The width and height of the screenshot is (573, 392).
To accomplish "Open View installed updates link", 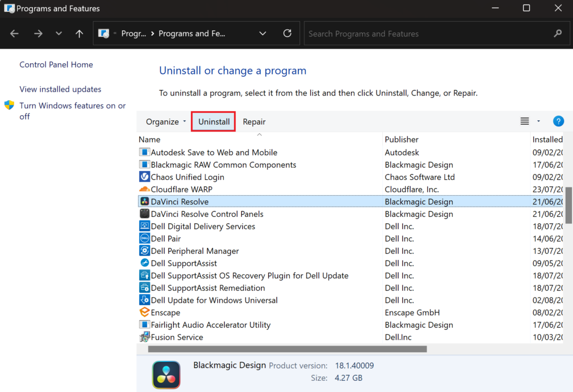I will click(60, 89).
